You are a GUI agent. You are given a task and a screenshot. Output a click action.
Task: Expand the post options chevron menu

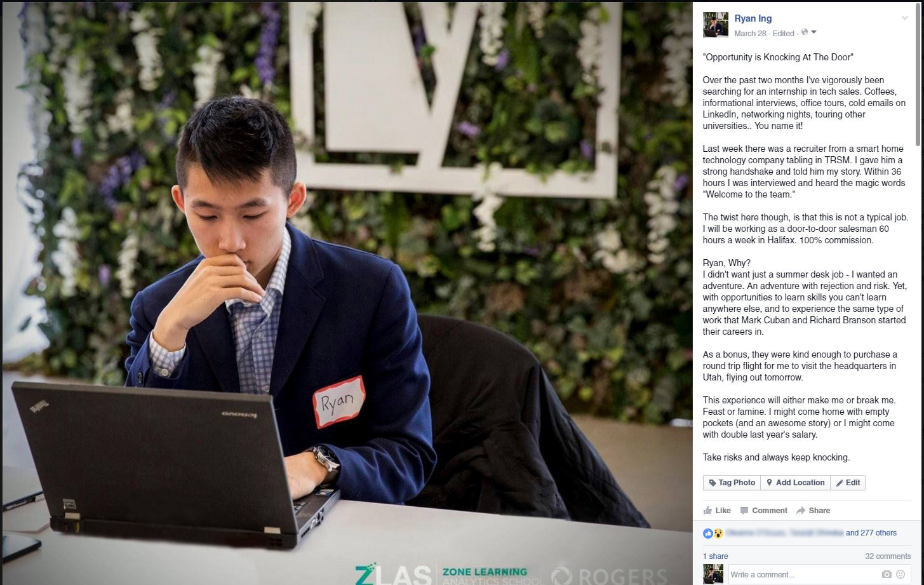point(905,18)
